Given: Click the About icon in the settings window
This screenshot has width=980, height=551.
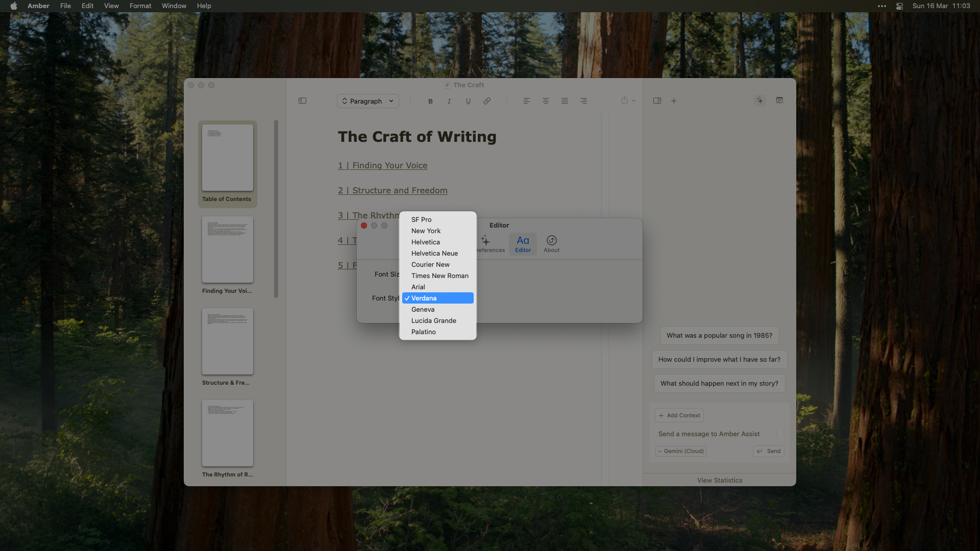Looking at the screenshot, I should (x=551, y=244).
